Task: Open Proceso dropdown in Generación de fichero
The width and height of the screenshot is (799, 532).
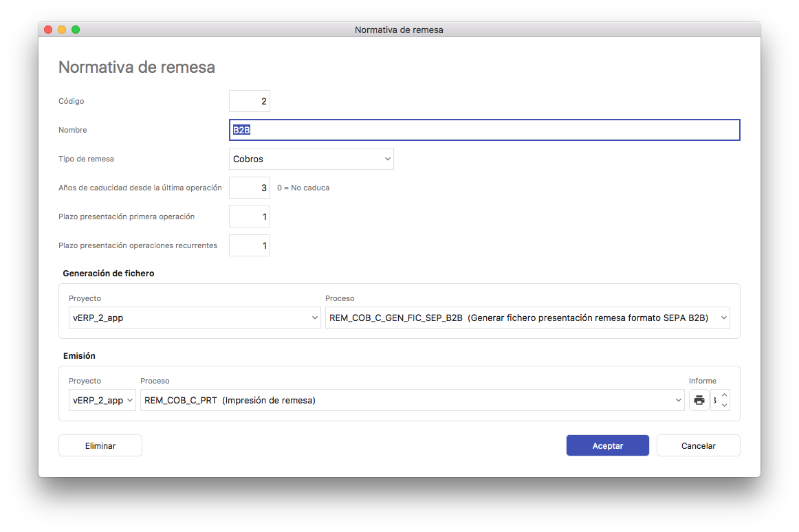Action: point(527,318)
